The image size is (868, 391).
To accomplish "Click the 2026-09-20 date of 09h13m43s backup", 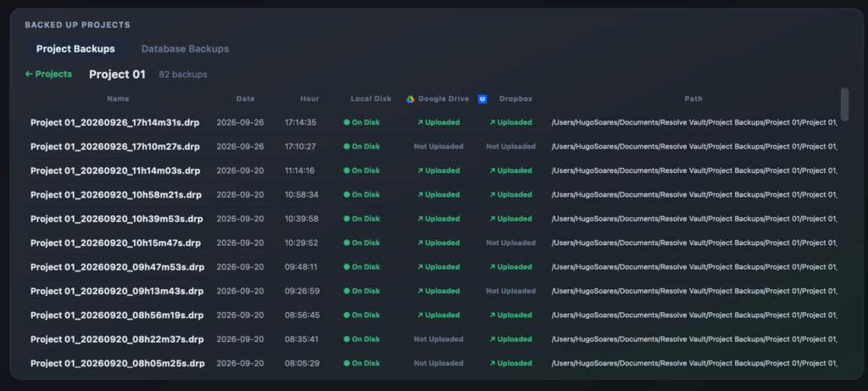I will [x=240, y=291].
